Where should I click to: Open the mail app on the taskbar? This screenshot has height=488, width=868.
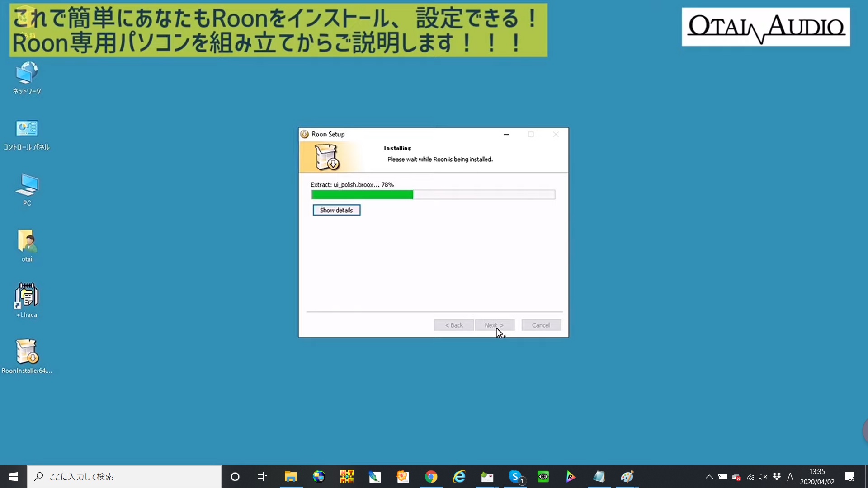click(x=487, y=477)
